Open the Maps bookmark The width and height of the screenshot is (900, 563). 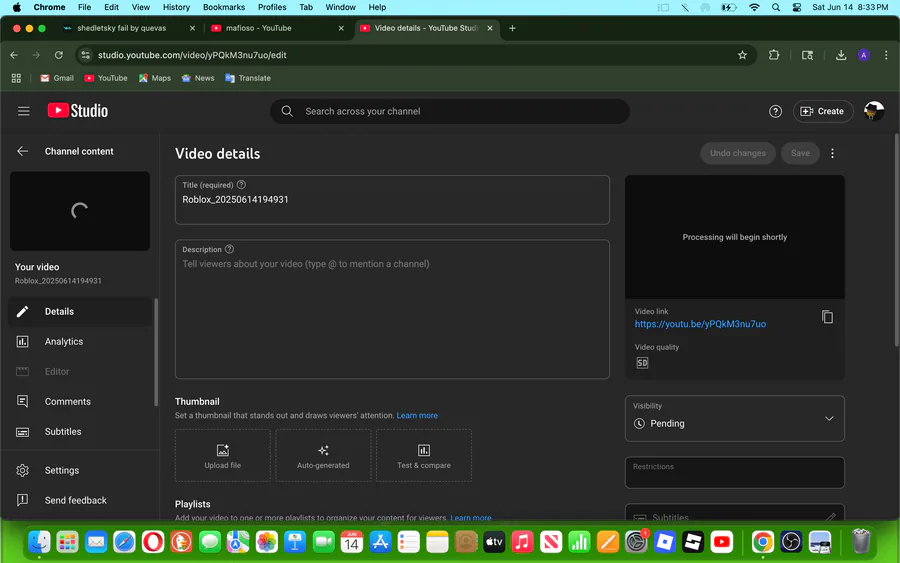[155, 78]
